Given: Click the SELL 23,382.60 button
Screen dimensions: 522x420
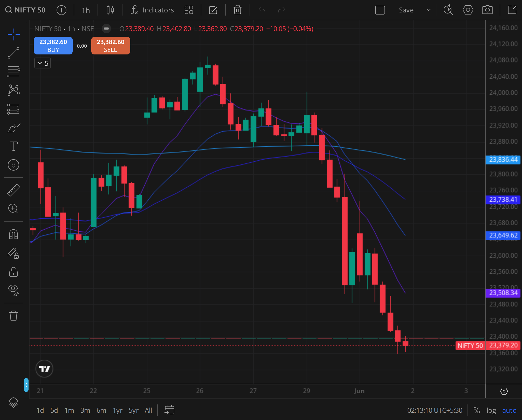Looking at the screenshot, I should pyautogui.click(x=111, y=46).
